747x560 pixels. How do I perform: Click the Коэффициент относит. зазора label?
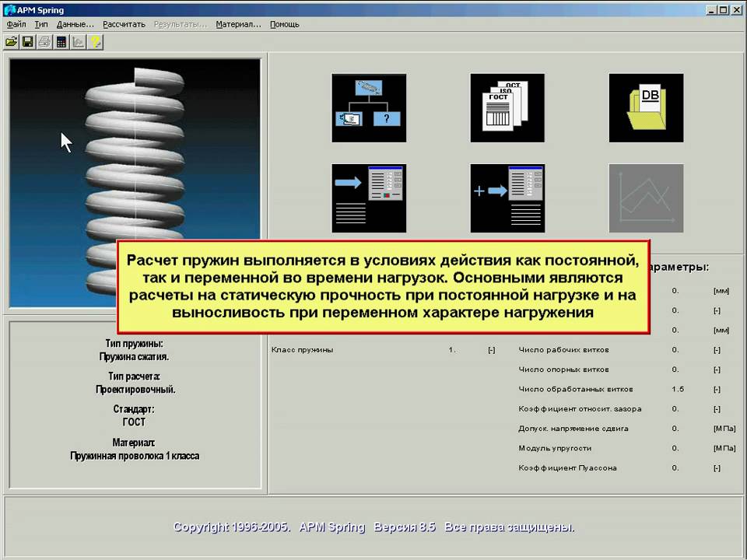pyautogui.click(x=580, y=408)
